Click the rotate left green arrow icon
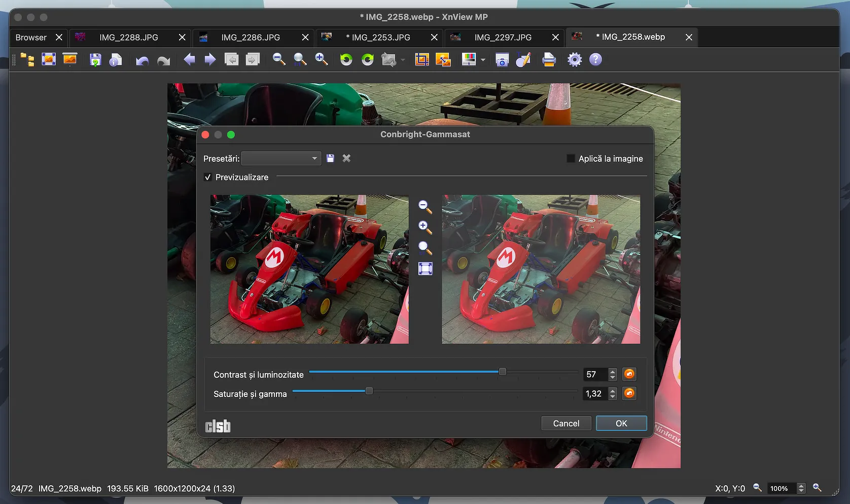The image size is (850, 504). click(346, 60)
